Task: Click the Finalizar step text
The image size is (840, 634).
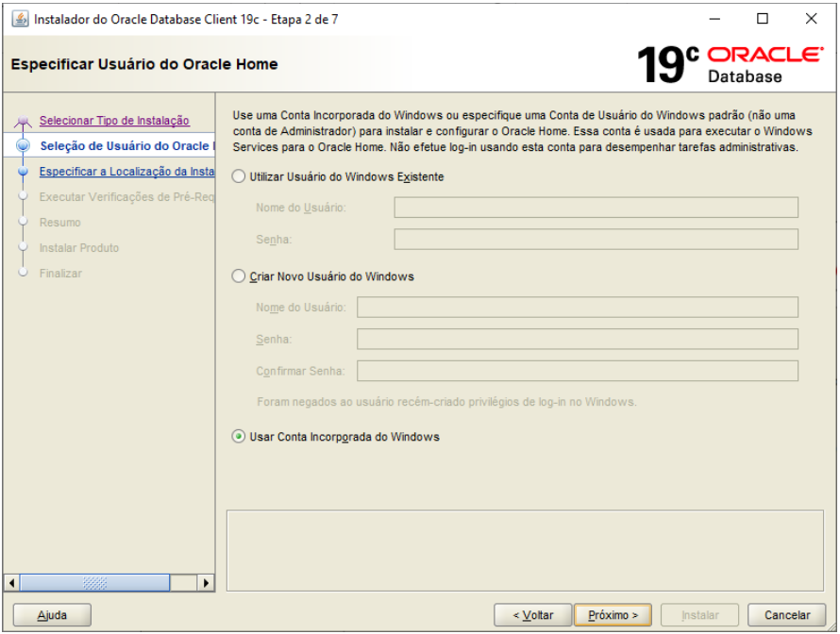Action: [60, 273]
